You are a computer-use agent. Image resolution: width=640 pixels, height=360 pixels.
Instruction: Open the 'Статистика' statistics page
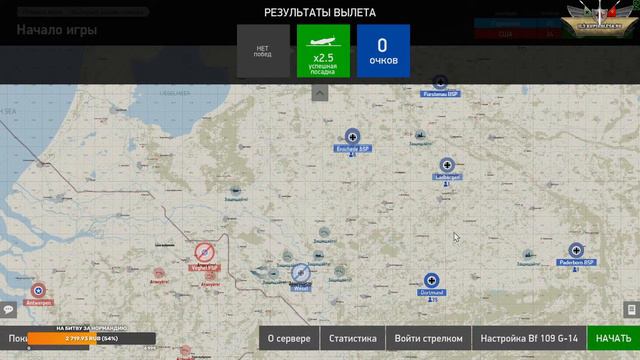click(x=353, y=338)
